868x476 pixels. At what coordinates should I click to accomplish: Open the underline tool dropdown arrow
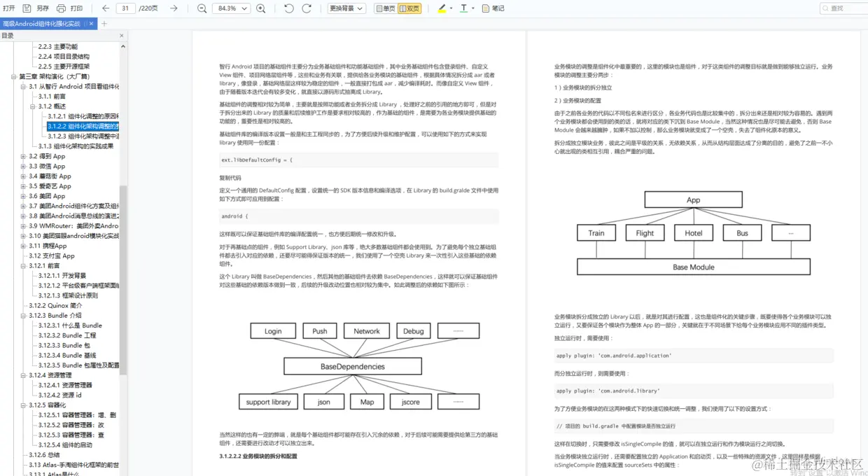pyautogui.click(x=473, y=8)
